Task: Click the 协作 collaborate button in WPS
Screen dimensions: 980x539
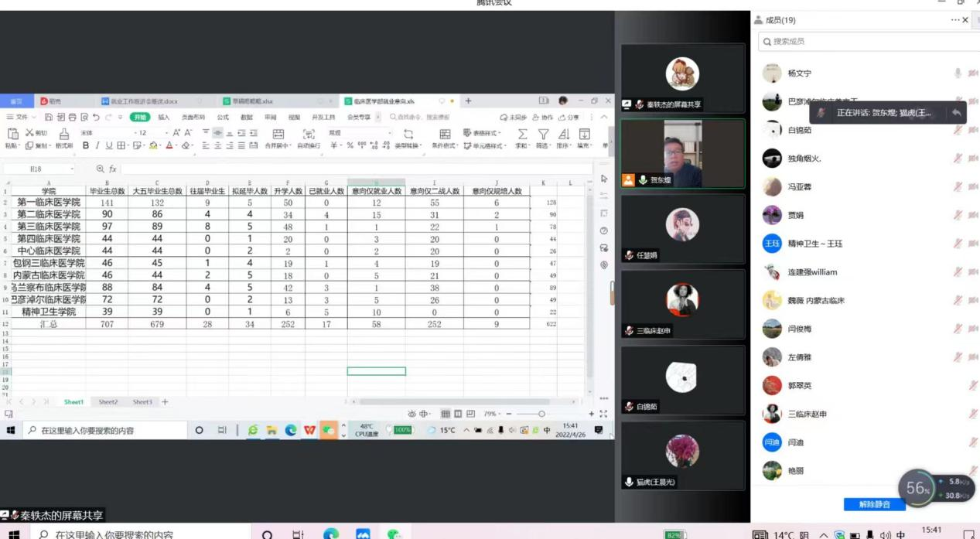Action: (x=544, y=118)
